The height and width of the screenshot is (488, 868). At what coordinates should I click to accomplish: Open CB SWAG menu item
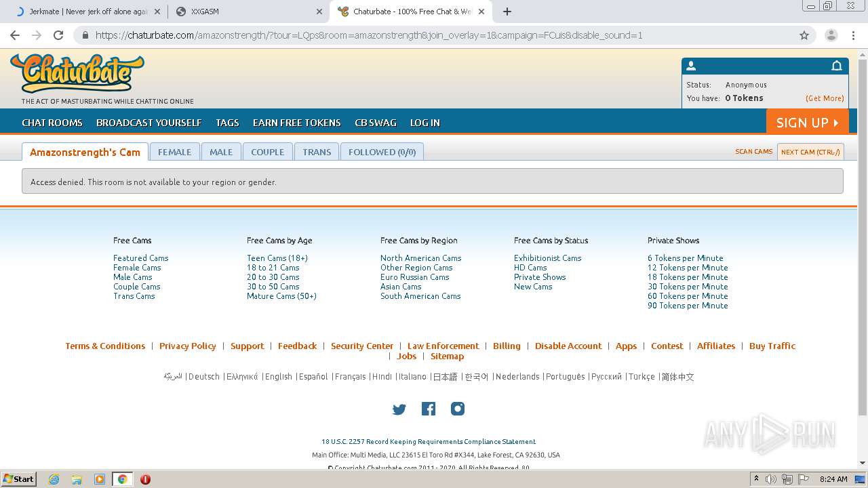click(x=376, y=123)
